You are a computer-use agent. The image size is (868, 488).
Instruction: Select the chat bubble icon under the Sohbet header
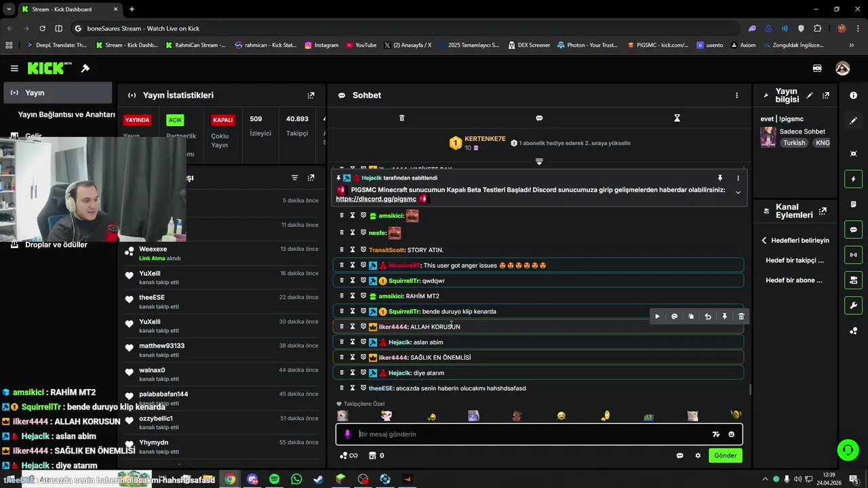[539, 118]
